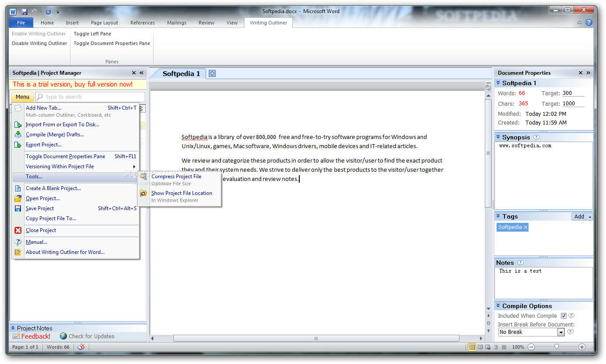Viewport: 606px width, 364px height.
Task: Click Toggle Left Pane in the ribbon
Action: point(92,34)
